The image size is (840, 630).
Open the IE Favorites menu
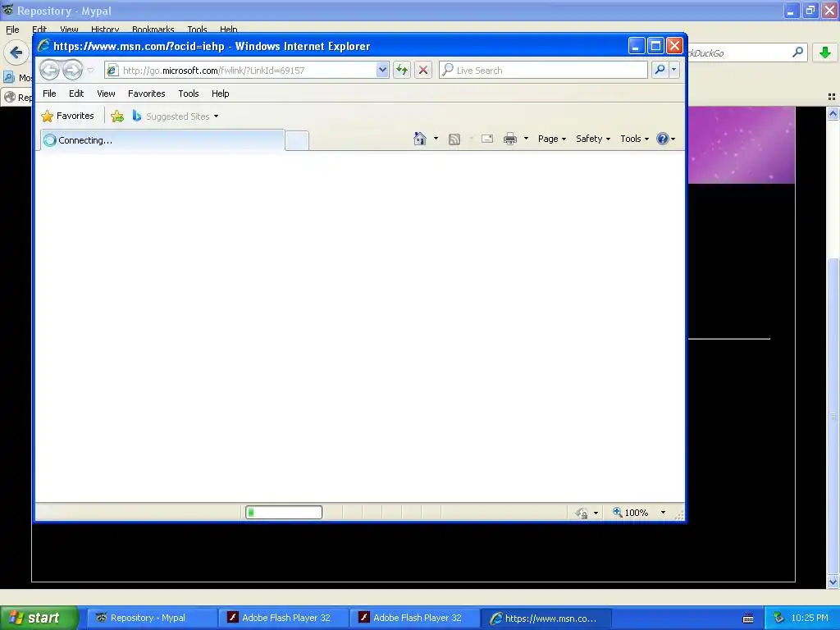(x=146, y=94)
